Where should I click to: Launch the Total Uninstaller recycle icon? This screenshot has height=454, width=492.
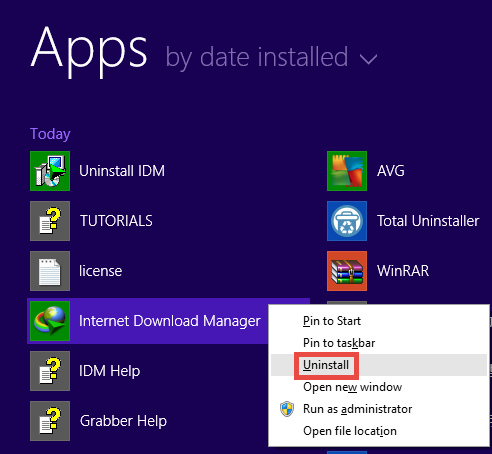coord(347,221)
